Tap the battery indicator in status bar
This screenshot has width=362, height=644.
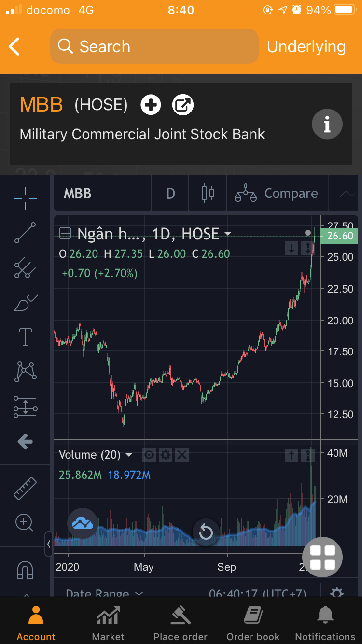(x=345, y=10)
